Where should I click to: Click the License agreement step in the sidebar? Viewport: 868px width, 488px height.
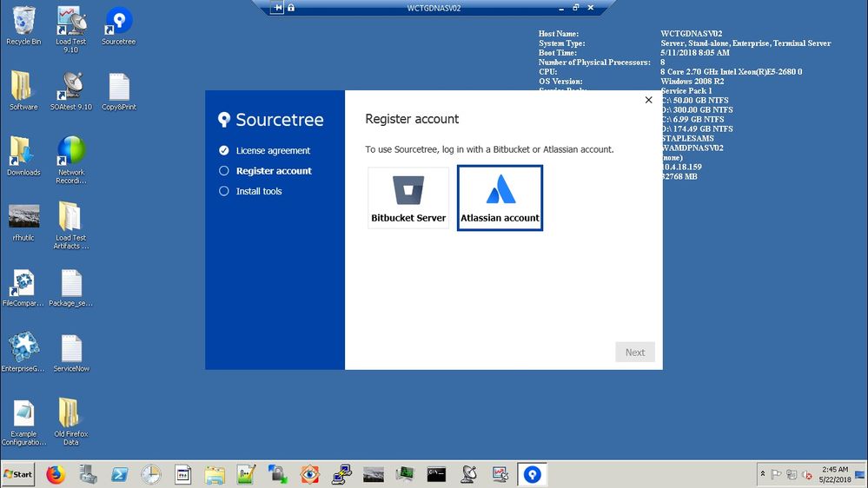pyautogui.click(x=265, y=150)
